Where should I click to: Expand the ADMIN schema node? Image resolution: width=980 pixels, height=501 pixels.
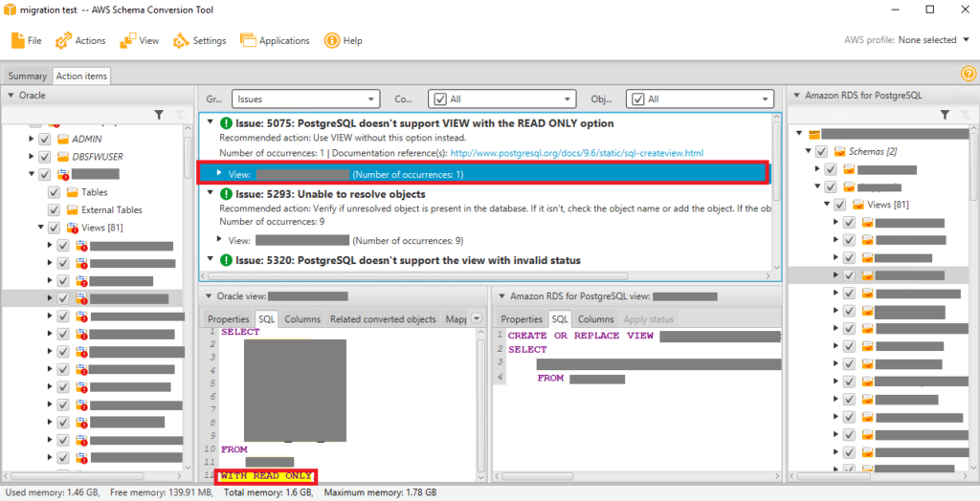pyautogui.click(x=32, y=139)
